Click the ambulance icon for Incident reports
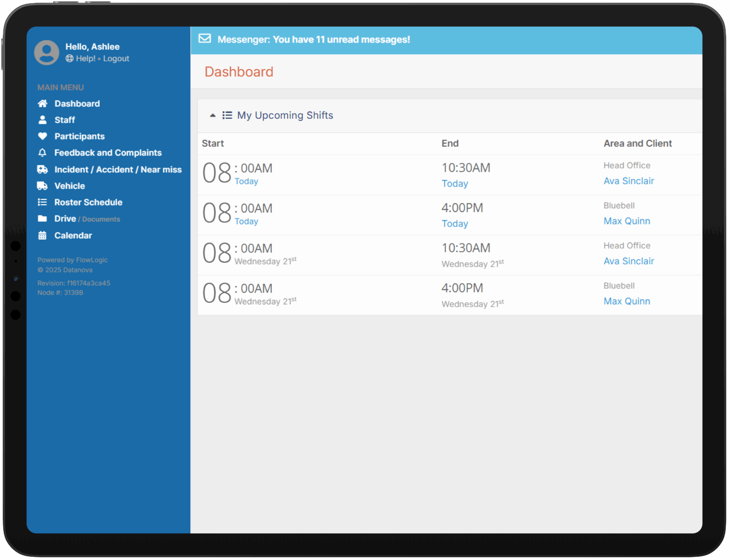The height and width of the screenshot is (560, 729). (x=43, y=169)
